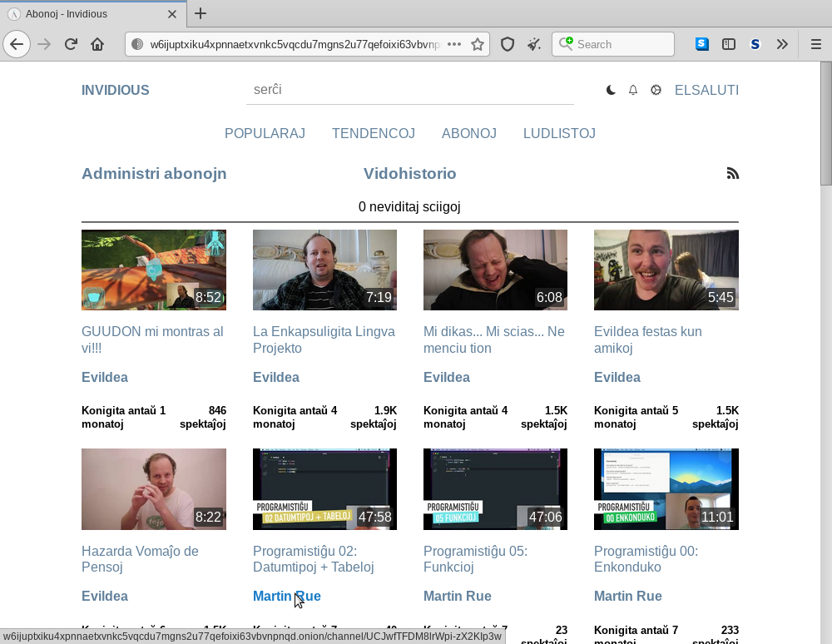This screenshot has width=832, height=644.
Task: Open page actions three-dot menu
Action: tap(454, 44)
